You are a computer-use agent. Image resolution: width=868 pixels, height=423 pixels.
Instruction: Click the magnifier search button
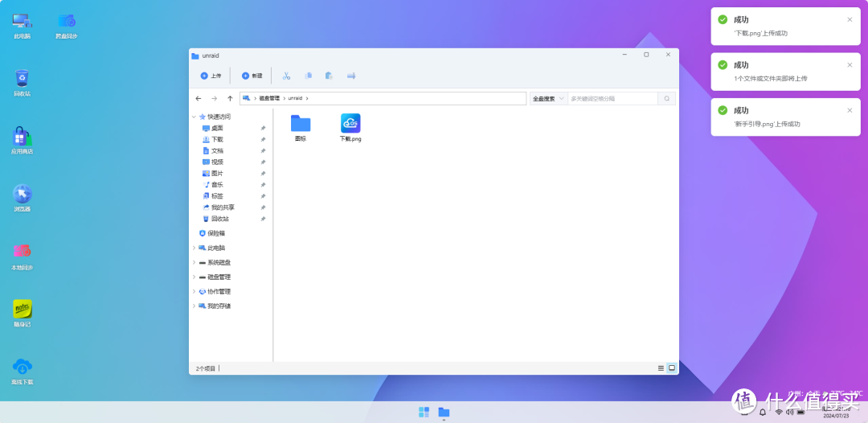click(666, 99)
